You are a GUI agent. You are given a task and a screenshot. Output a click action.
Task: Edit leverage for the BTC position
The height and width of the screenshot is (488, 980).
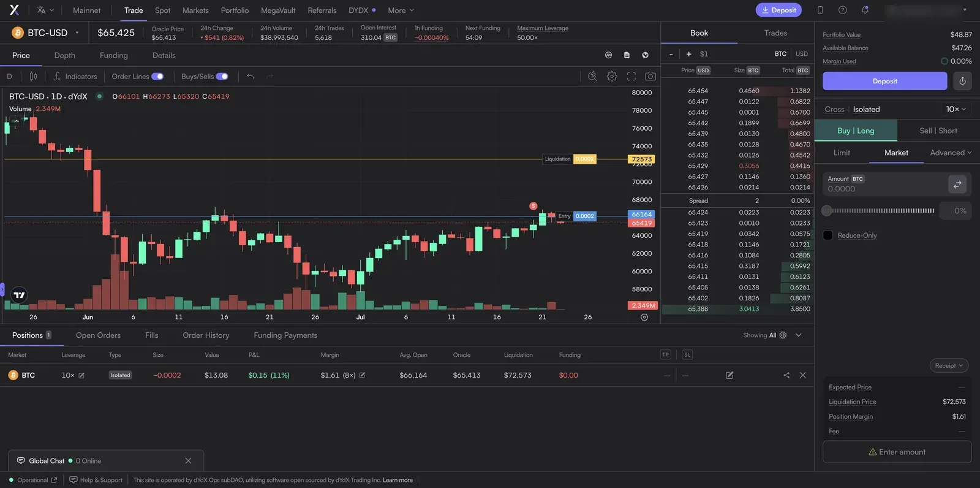[x=81, y=375]
